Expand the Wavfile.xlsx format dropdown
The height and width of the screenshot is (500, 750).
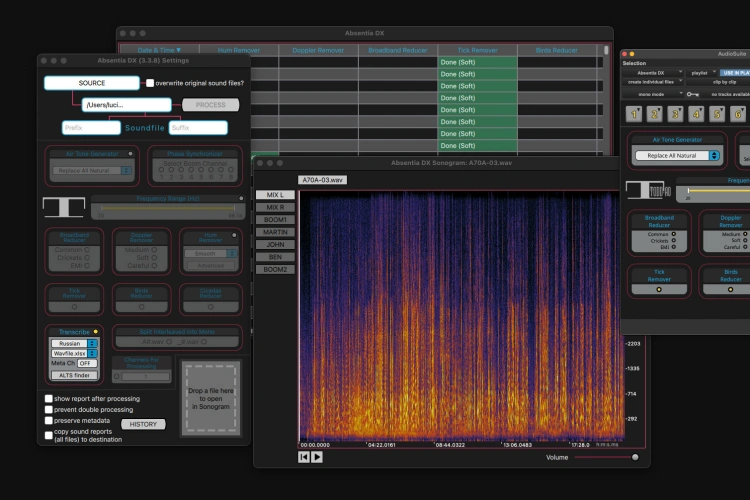74,353
